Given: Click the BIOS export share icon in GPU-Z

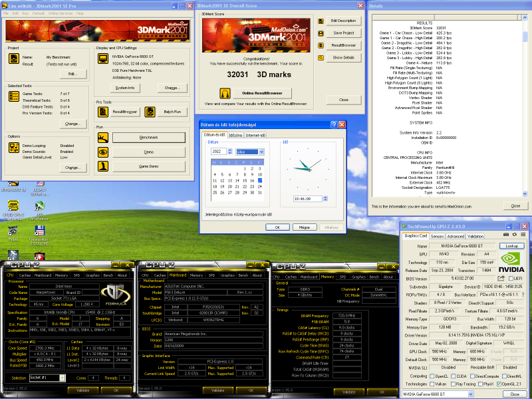Looking at the screenshot, I should [x=501, y=278].
